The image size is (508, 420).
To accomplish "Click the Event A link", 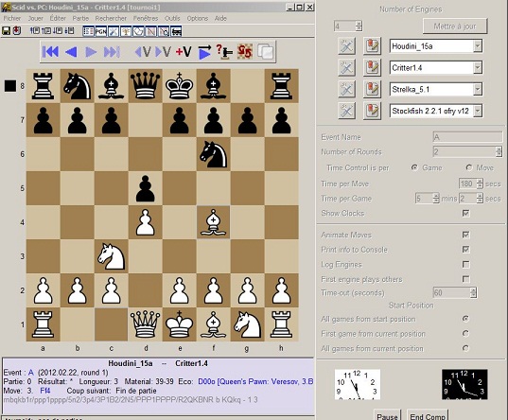I will (x=31, y=373).
